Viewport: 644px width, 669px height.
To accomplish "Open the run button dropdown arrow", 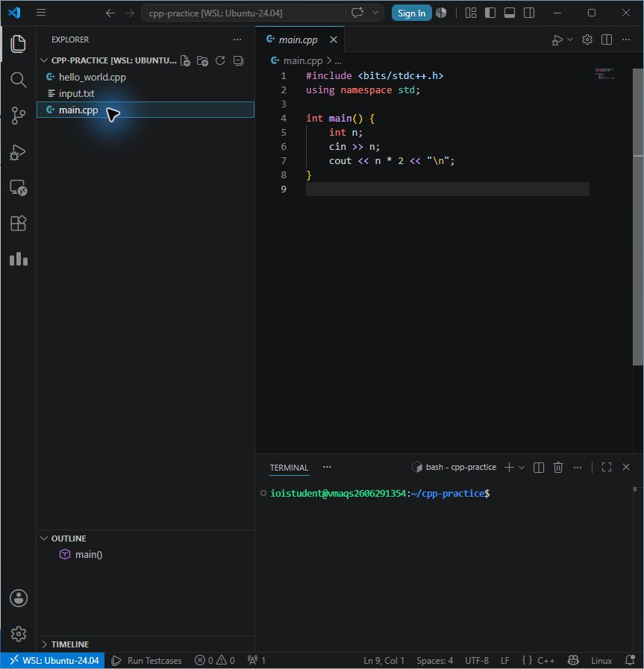I will click(570, 40).
